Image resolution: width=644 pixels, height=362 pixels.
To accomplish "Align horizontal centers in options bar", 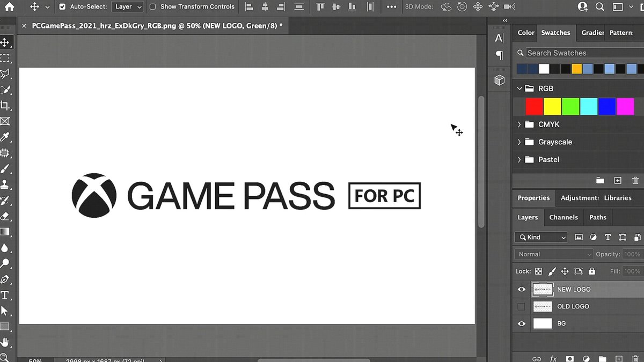I will pyautogui.click(x=266, y=7).
